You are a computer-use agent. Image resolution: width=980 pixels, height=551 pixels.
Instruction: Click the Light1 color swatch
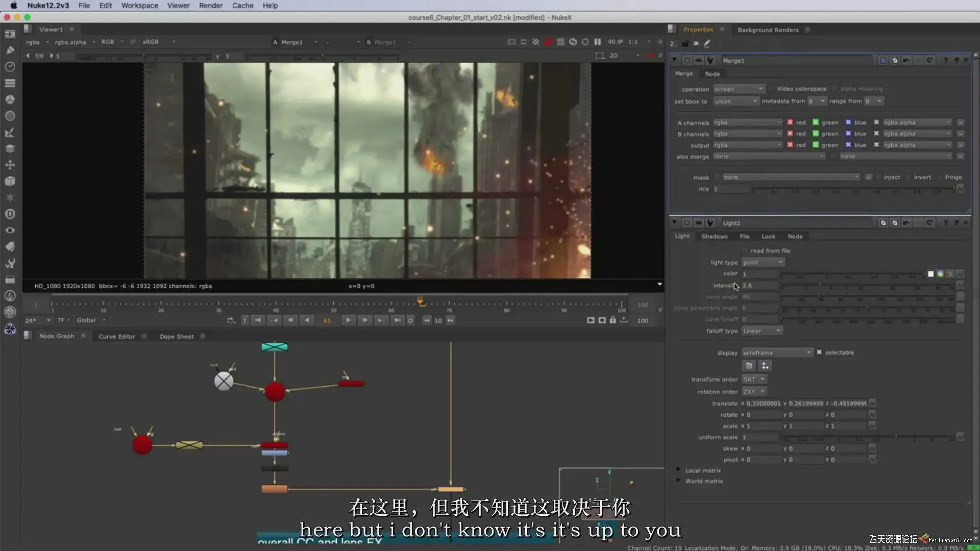[x=930, y=274]
